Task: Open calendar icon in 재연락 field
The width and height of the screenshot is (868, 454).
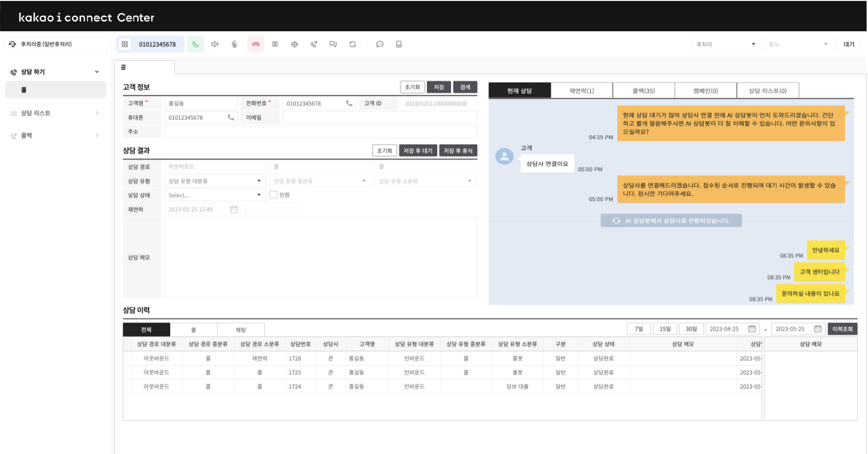Action: click(x=234, y=209)
